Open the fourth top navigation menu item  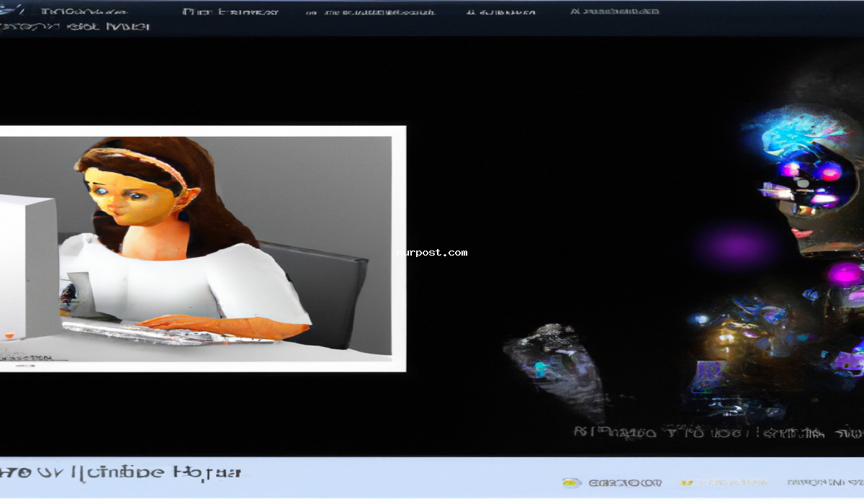501,12
